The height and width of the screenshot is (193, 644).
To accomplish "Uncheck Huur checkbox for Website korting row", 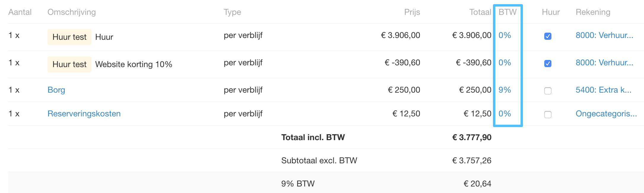I will (x=548, y=64).
